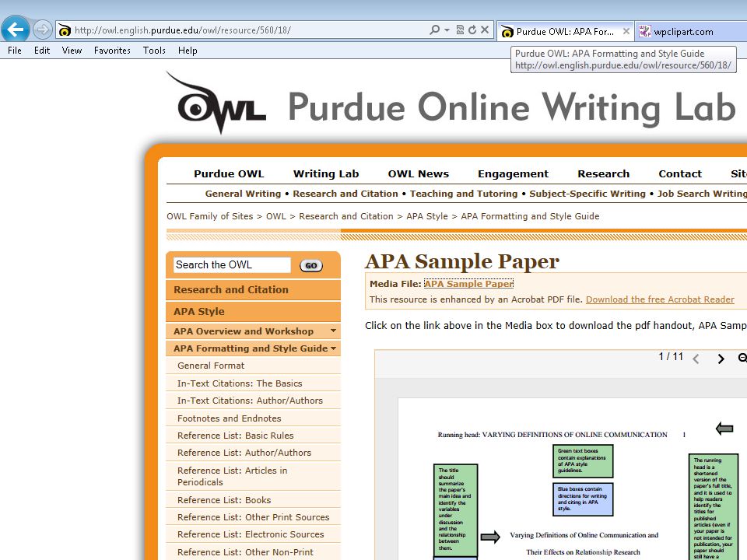
Task: Click the OWL logo image
Action: 216,103
